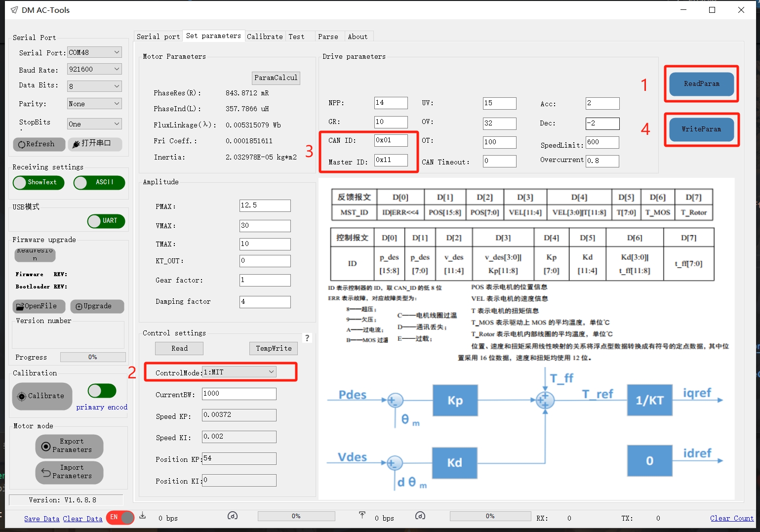760x532 pixels.
Task: Toggle the ASCII receiving switch
Action: coord(99,183)
